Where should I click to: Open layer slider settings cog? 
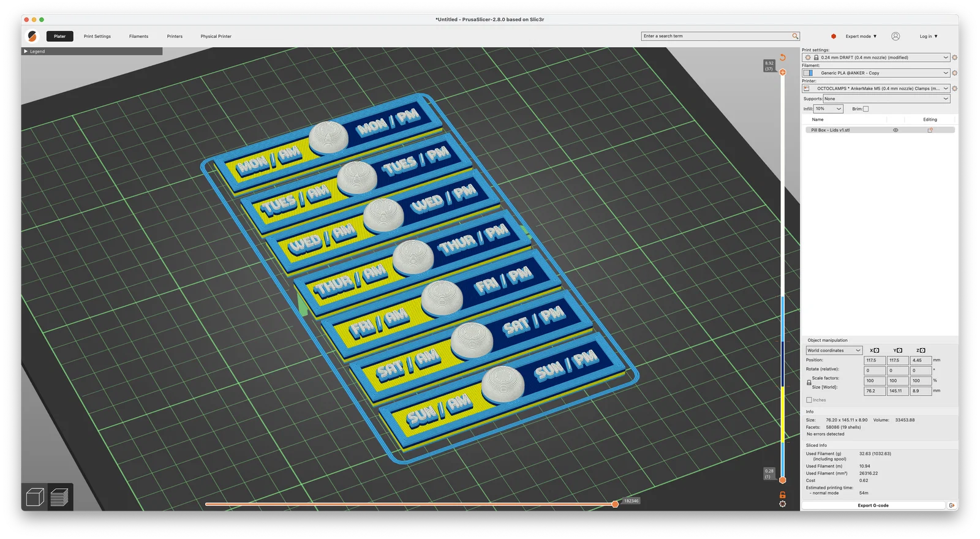coord(783,504)
